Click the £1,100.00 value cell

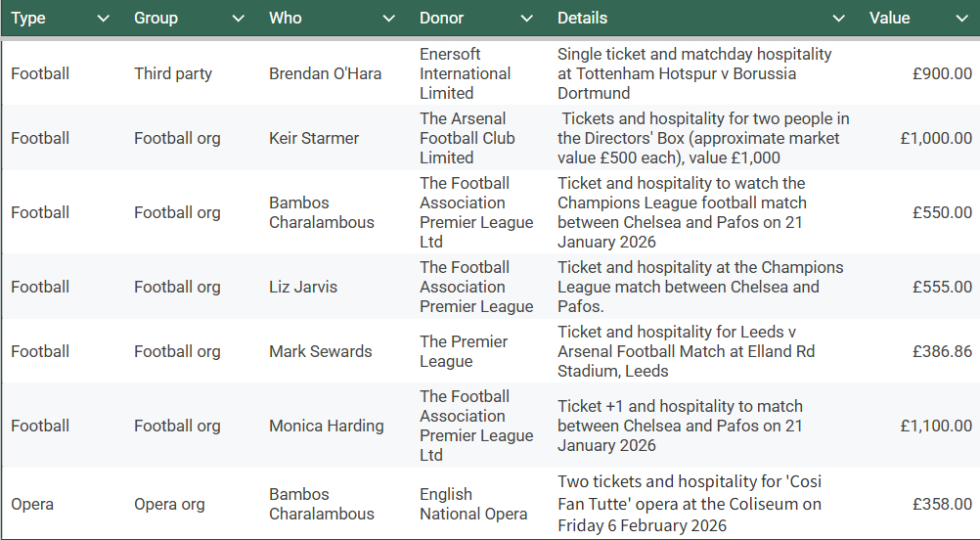pyautogui.click(x=936, y=427)
